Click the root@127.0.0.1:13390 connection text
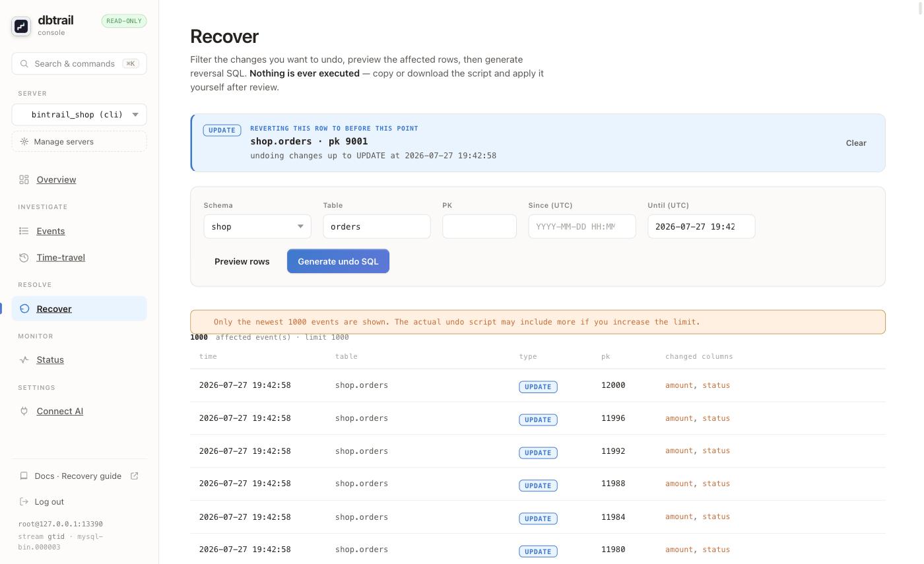The height and width of the screenshot is (564, 924). [61, 524]
